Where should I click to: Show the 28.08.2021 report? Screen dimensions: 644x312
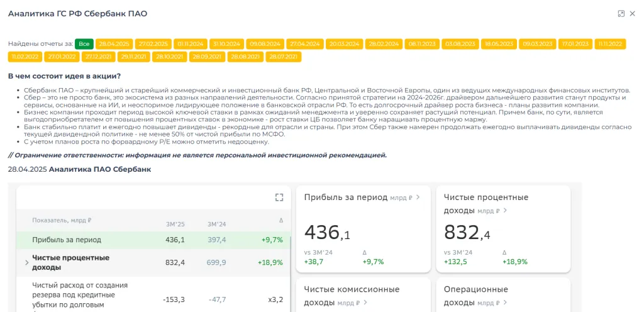pos(245,57)
